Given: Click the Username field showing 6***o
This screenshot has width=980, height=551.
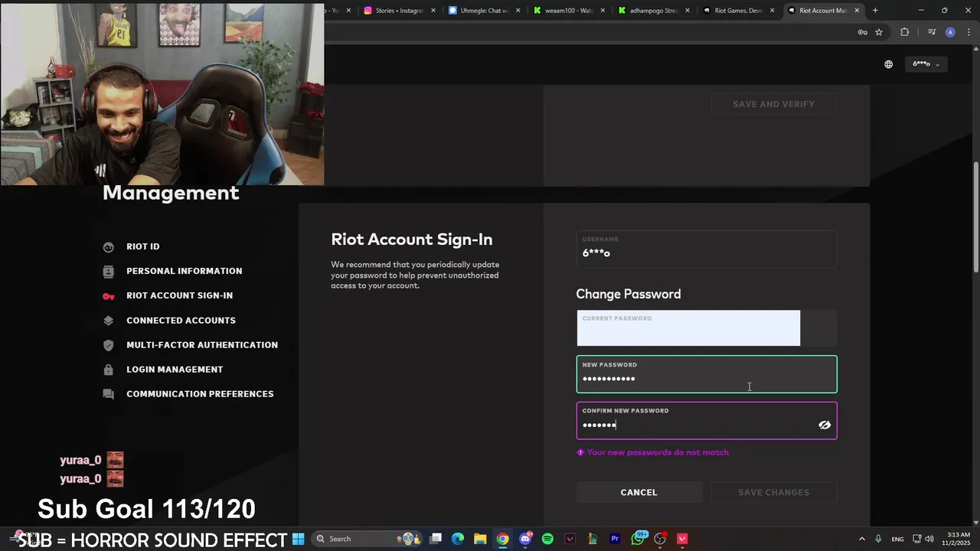Looking at the screenshot, I should (x=707, y=249).
